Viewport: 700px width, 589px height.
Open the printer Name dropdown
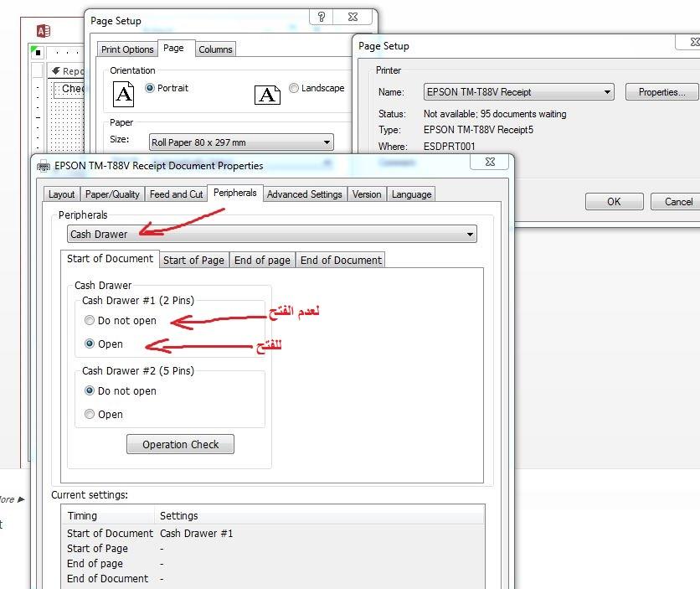[x=519, y=92]
